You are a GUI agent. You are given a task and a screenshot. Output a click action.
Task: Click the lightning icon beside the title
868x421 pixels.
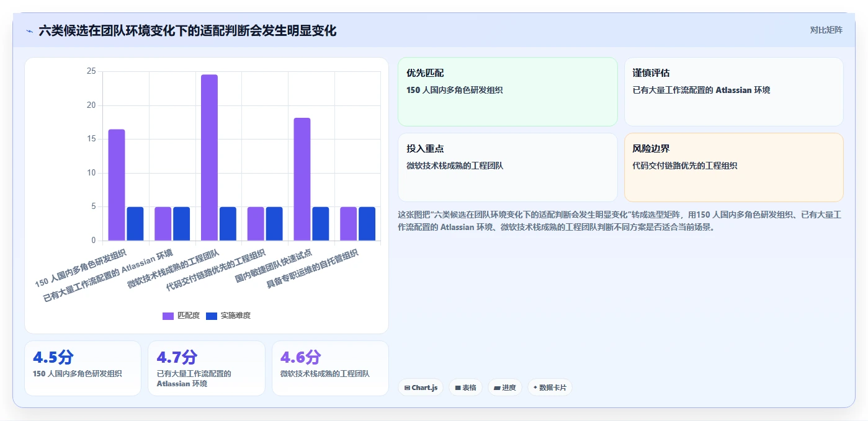point(29,30)
